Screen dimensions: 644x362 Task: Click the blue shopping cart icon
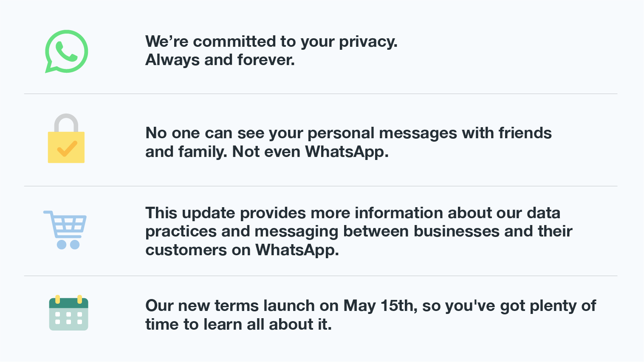65,230
